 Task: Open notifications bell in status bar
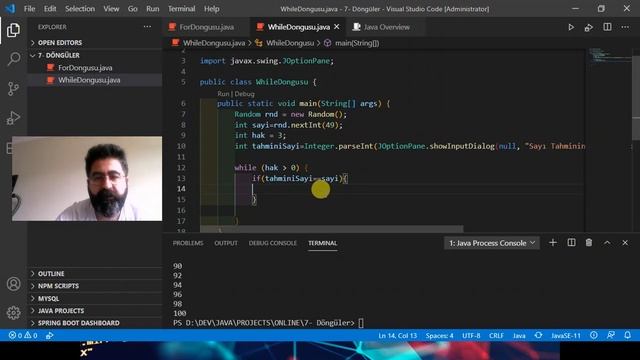pos(628,335)
